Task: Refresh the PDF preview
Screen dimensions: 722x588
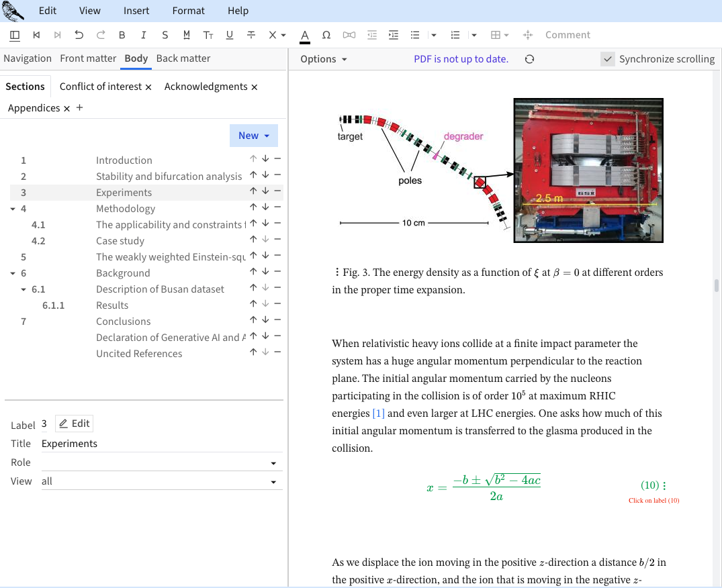Action: [529, 59]
